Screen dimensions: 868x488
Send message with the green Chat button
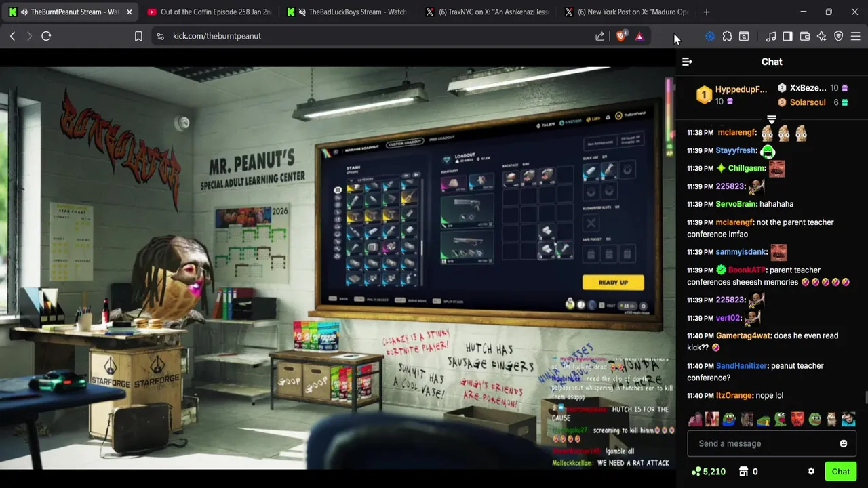pyautogui.click(x=841, y=472)
